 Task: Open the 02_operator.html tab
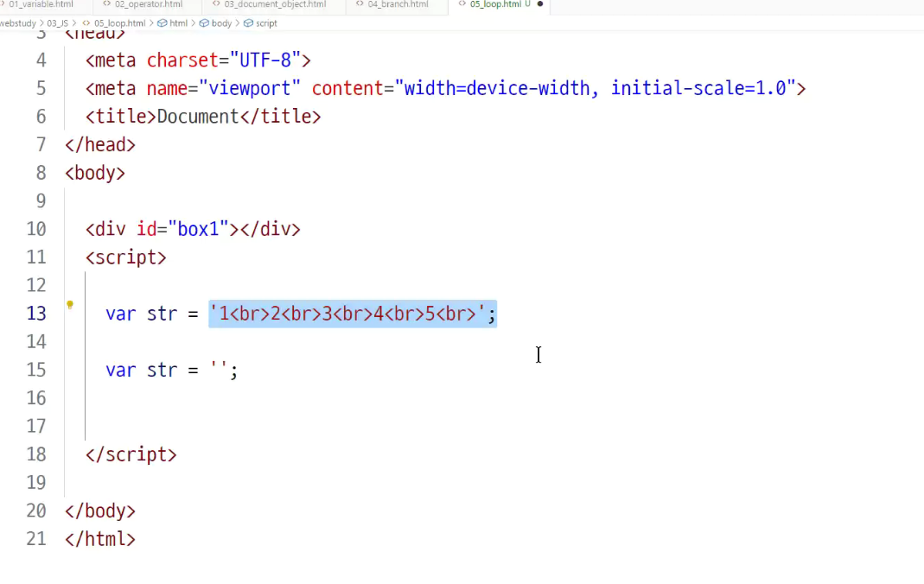coord(149,4)
